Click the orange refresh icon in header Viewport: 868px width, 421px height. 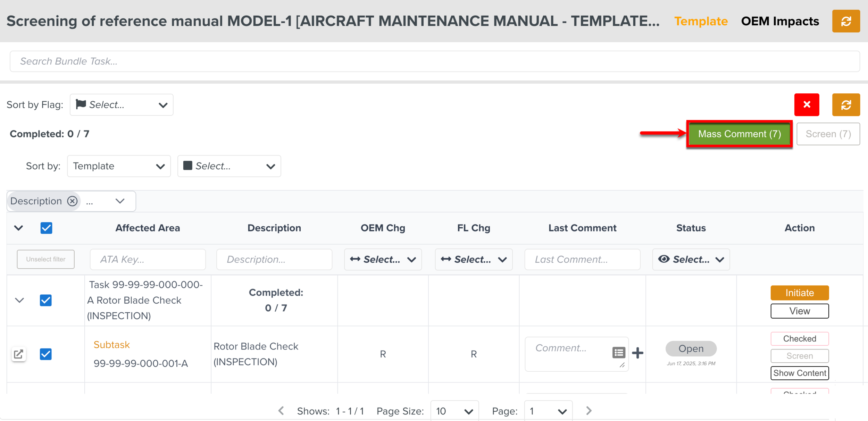pos(846,21)
